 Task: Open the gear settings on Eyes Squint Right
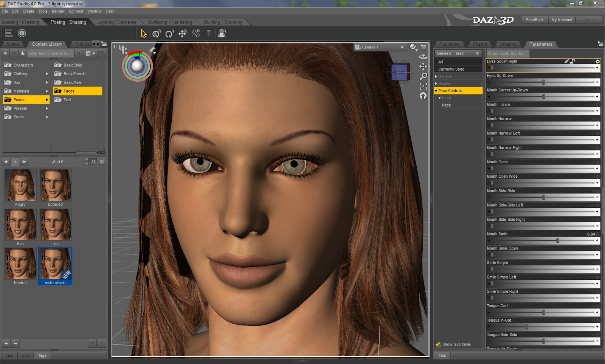[x=597, y=61]
